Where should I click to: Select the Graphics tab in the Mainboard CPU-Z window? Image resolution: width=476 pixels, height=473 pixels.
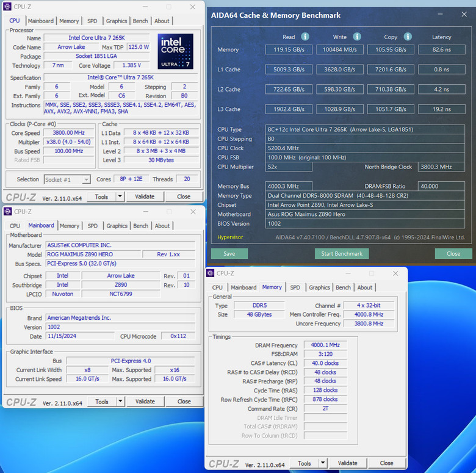point(117,226)
